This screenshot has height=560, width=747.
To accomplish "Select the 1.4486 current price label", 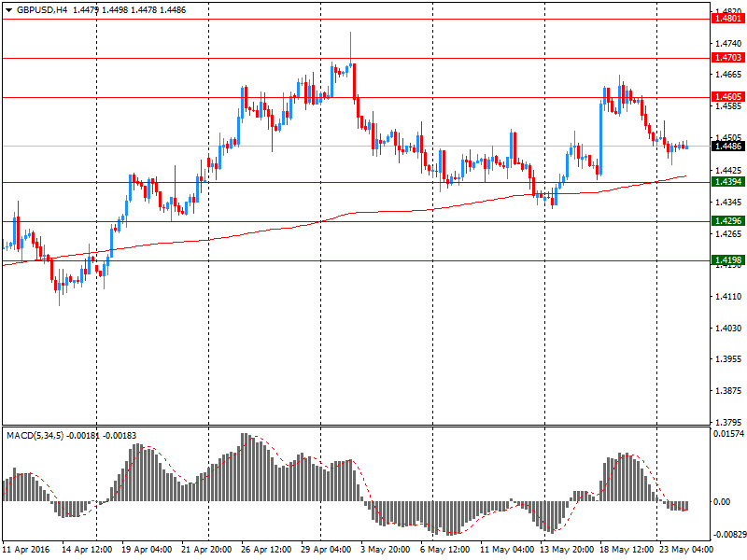I will coord(728,147).
